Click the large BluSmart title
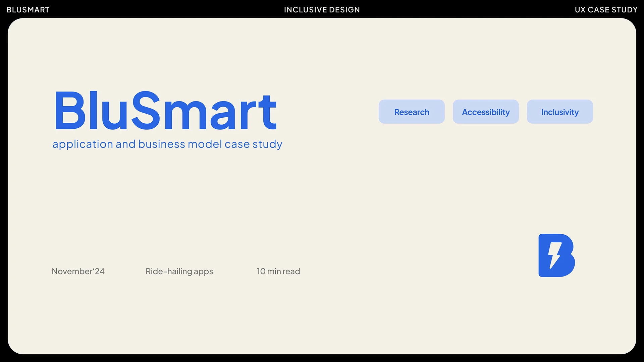Image resolution: width=644 pixels, height=362 pixels. [x=166, y=110]
